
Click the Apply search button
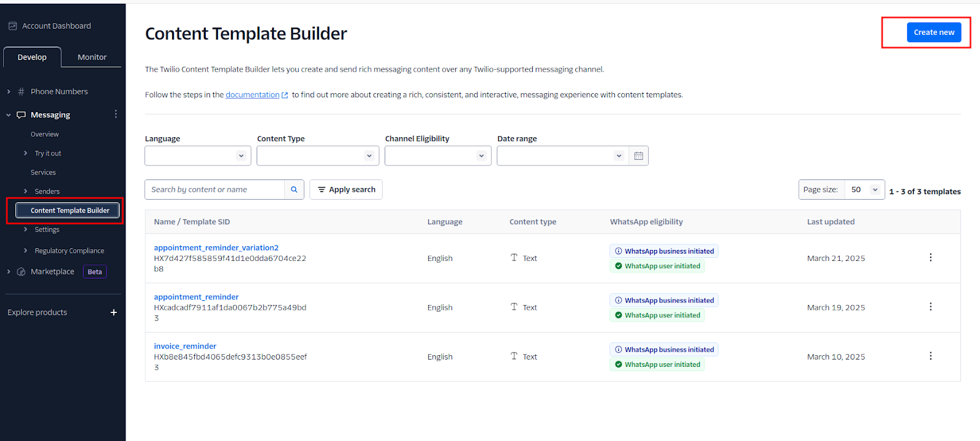[x=346, y=190]
